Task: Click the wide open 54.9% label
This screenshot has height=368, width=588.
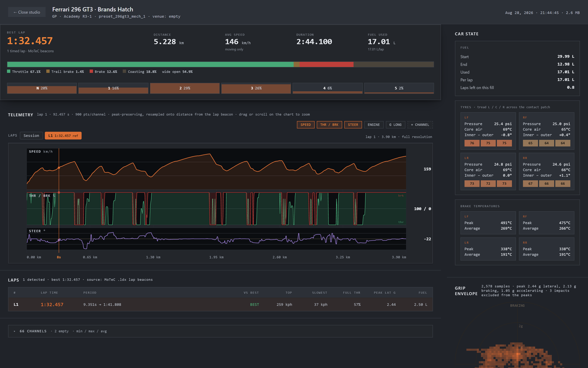Action: point(177,72)
